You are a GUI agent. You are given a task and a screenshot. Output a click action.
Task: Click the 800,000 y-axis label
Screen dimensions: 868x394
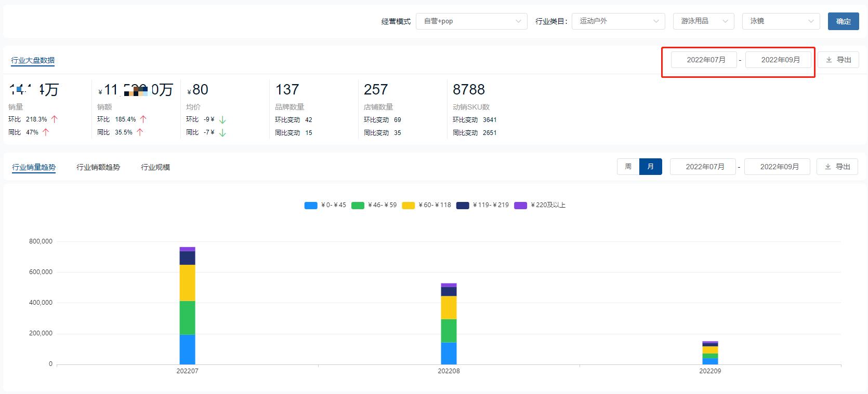[x=41, y=241]
